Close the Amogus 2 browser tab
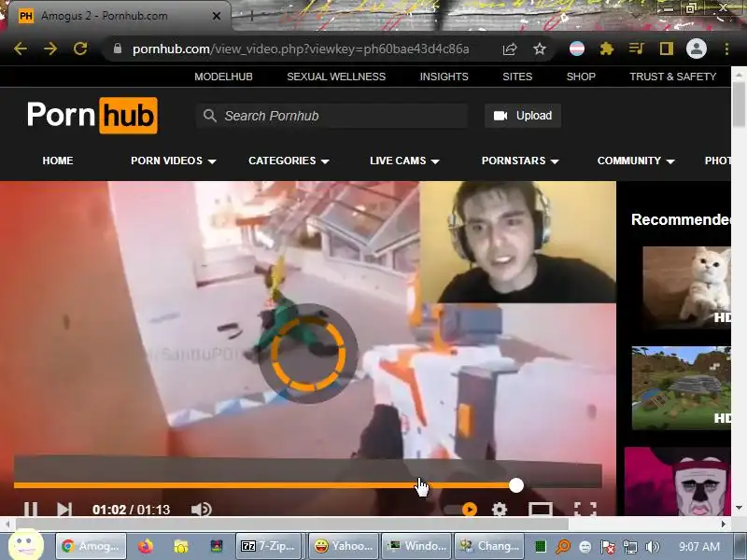747x560 pixels. point(217,16)
